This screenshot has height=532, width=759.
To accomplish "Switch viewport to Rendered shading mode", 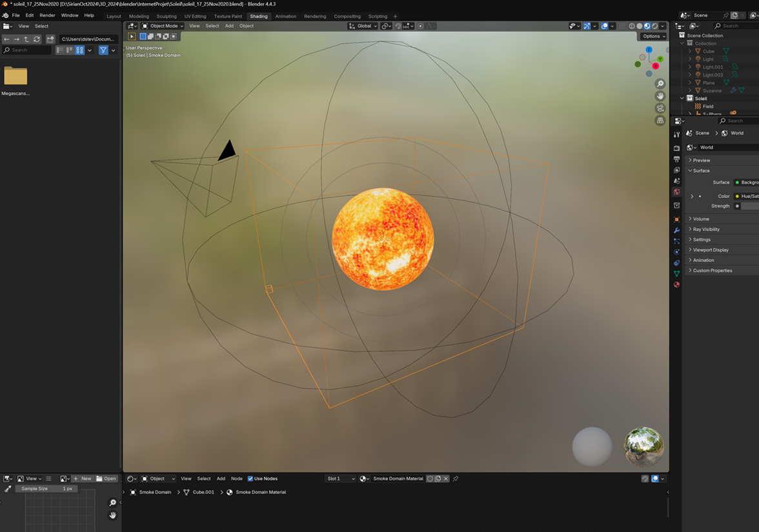I will [x=654, y=26].
